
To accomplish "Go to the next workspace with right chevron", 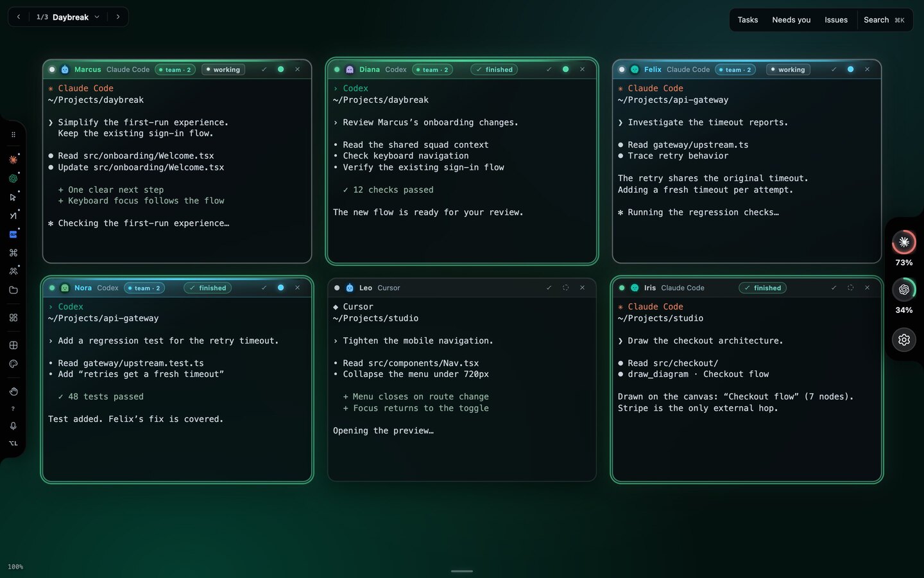I will [x=118, y=17].
